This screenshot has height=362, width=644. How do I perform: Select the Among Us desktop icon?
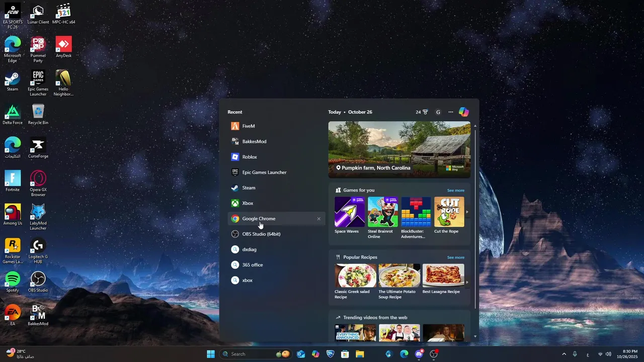pos(13,215)
